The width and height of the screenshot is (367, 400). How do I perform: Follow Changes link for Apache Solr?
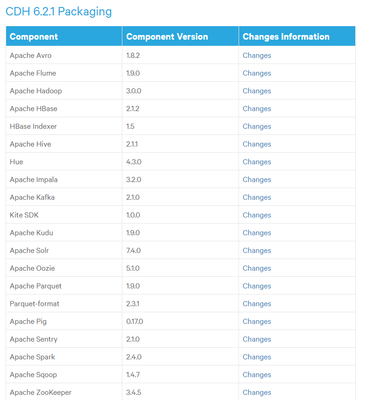pos(257,250)
